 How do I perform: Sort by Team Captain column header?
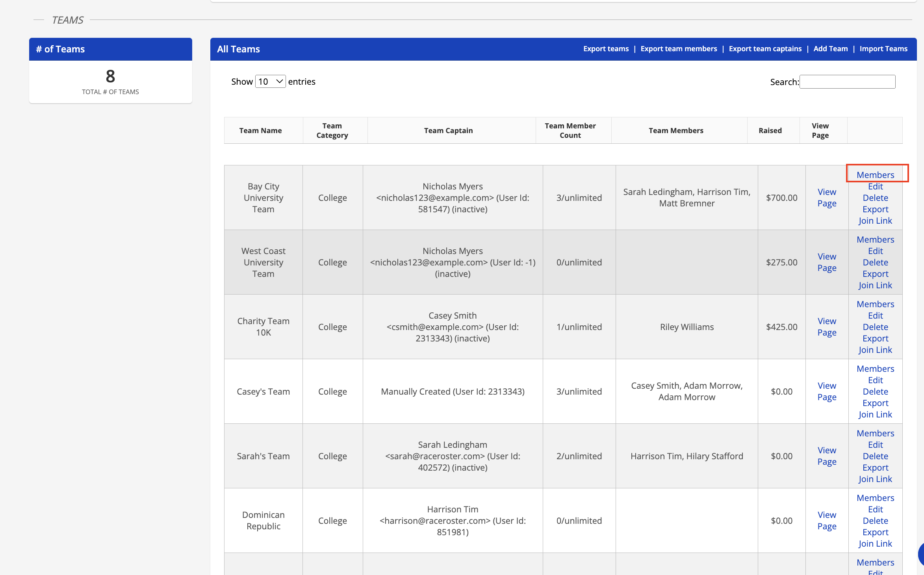pyautogui.click(x=448, y=130)
